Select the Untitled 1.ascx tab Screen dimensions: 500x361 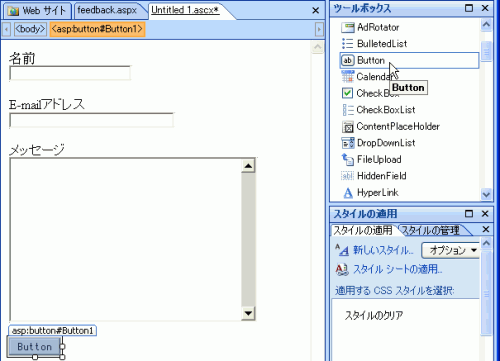click(185, 10)
